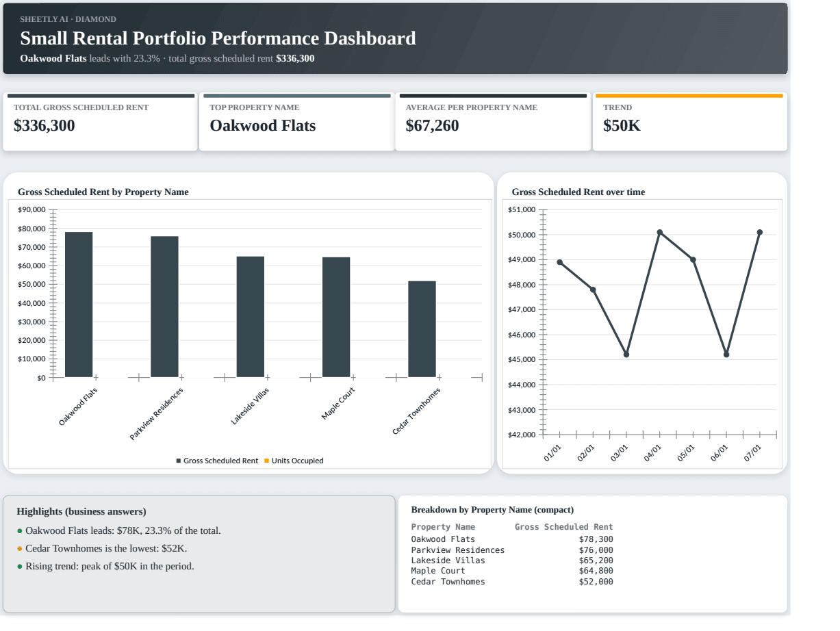Screen dimensions: 840x631
Task: Click the Gross Scheduled Rent column header in table
Action: [564, 527]
